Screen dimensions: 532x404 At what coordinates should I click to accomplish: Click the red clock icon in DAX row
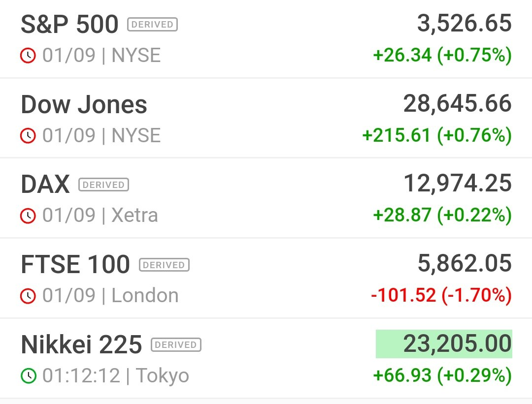click(x=28, y=216)
